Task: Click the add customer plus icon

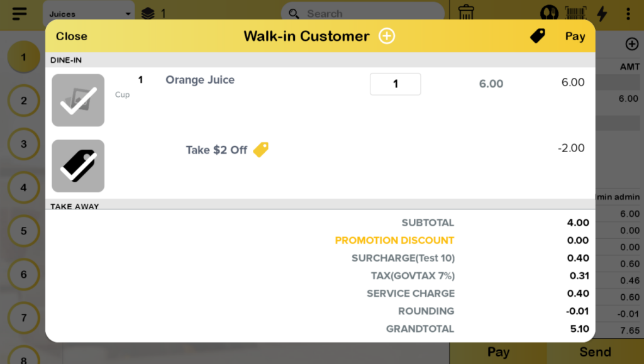Action: 387,36
